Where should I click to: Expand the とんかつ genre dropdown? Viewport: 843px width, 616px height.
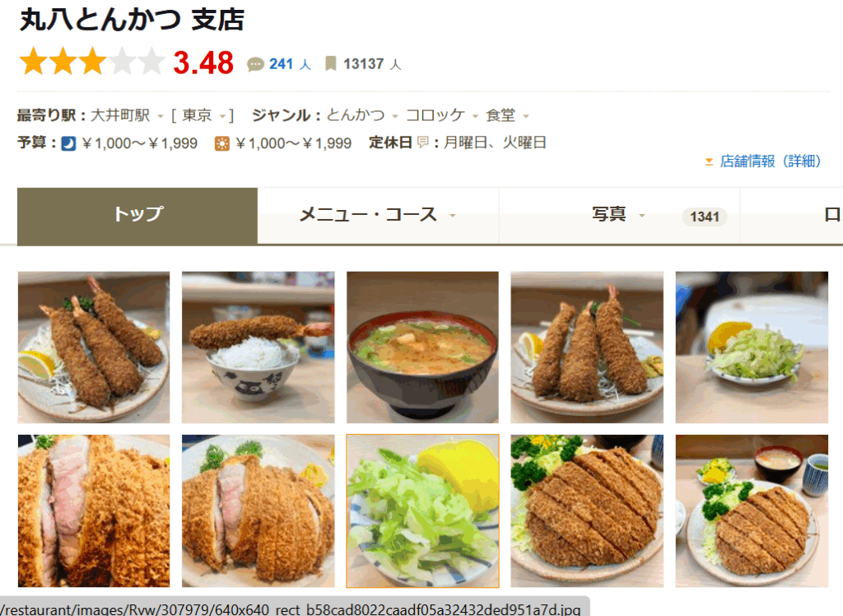395,116
